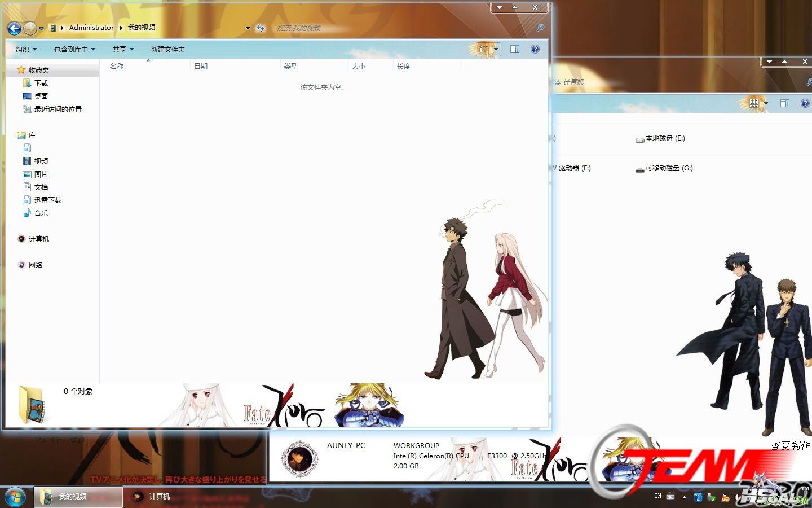
Task: Switch to 我的视频 on the taskbar
Action: 78,497
